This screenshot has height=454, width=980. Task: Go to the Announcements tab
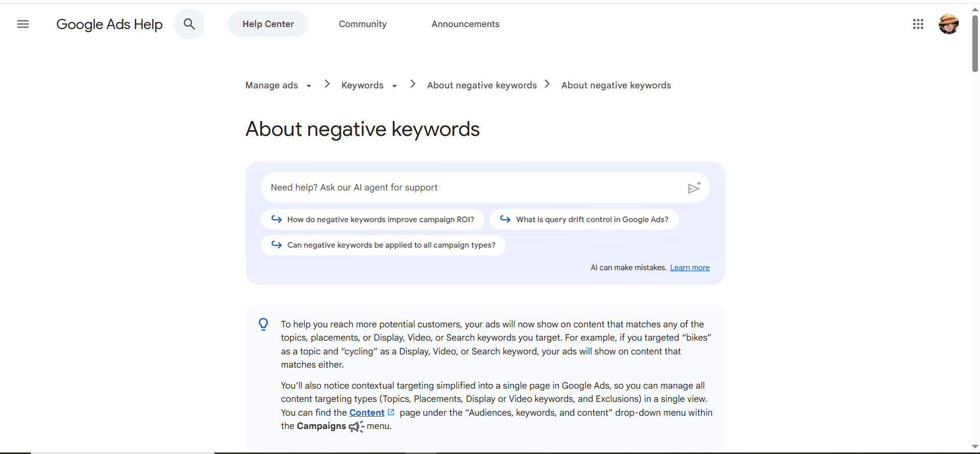tap(465, 24)
